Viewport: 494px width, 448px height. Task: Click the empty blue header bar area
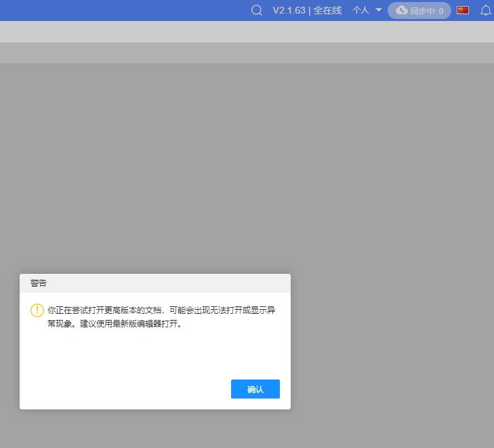coord(122,10)
